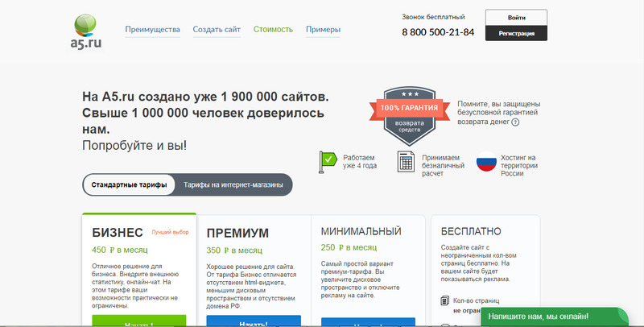The height and width of the screenshot is (327, 644).
Task: Click the Звонок бесплатный label
Action: click(x=433, y=17)
